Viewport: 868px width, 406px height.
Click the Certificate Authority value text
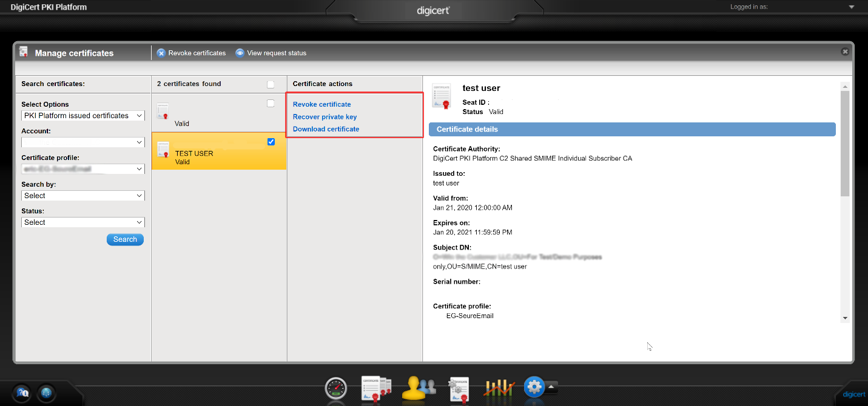pyautogui.click(x=533, y=159)
